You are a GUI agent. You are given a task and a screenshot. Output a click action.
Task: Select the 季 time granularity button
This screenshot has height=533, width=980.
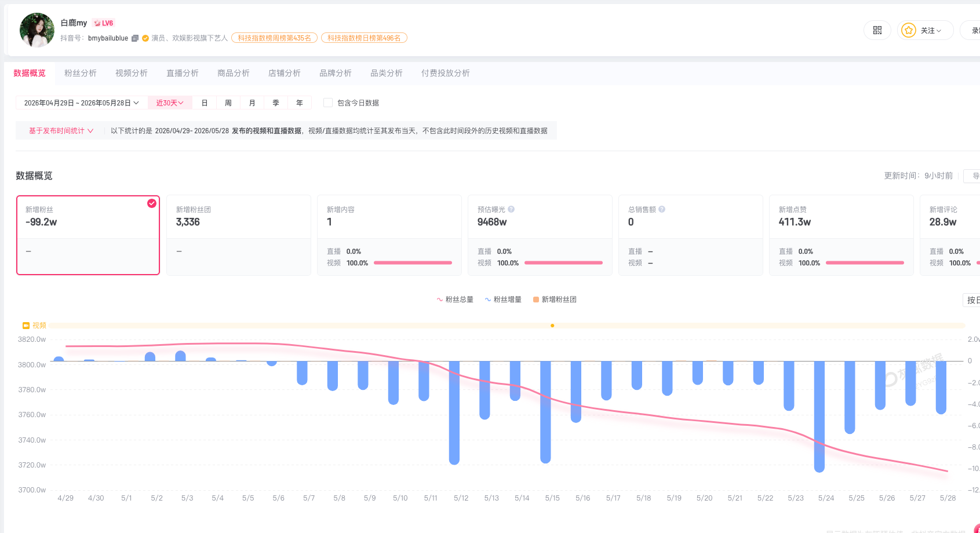tap(276, 103)
